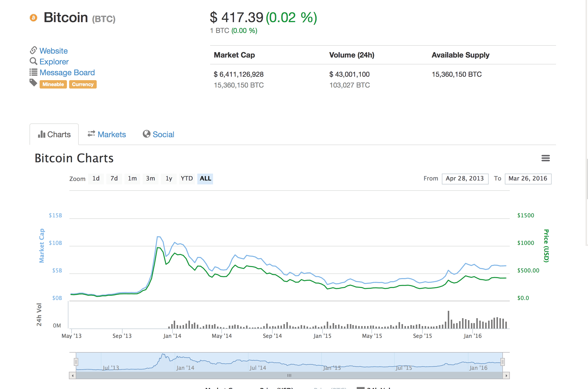Set chart zoom to 7d

[x=114, y=179]
